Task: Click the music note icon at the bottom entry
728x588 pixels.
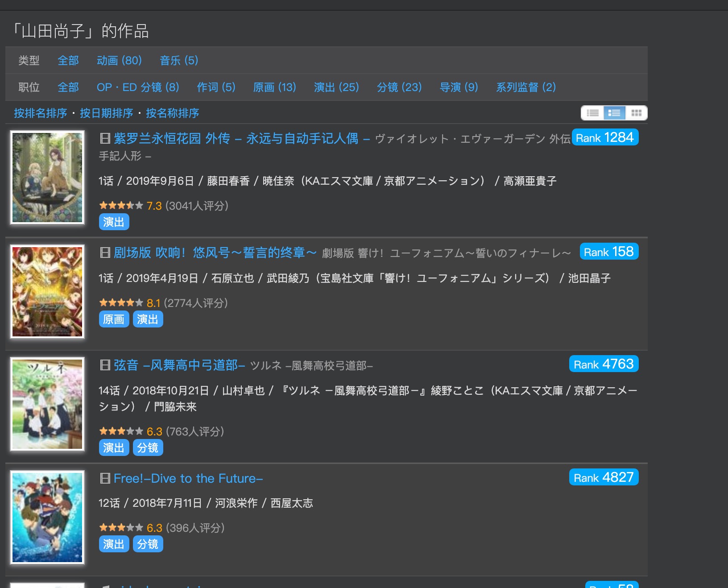Action: 106,585
